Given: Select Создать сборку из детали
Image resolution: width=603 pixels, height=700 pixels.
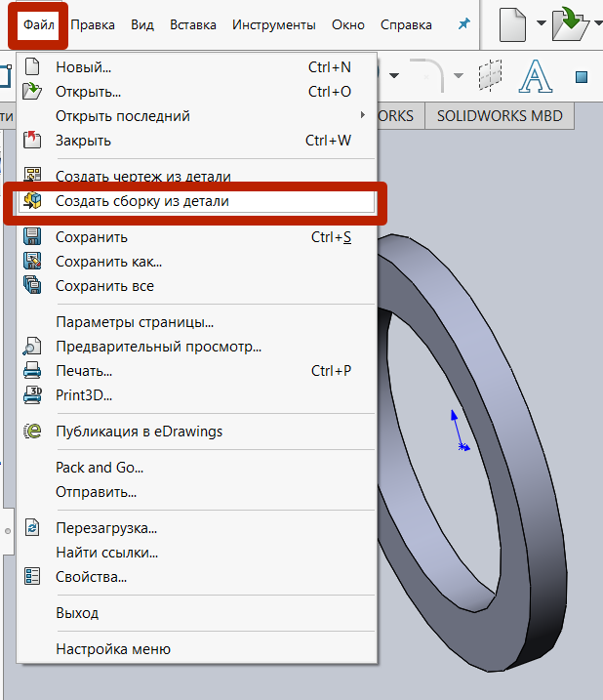Looking at the screenshot, I should pyautogui.click(x=141, y=201).
